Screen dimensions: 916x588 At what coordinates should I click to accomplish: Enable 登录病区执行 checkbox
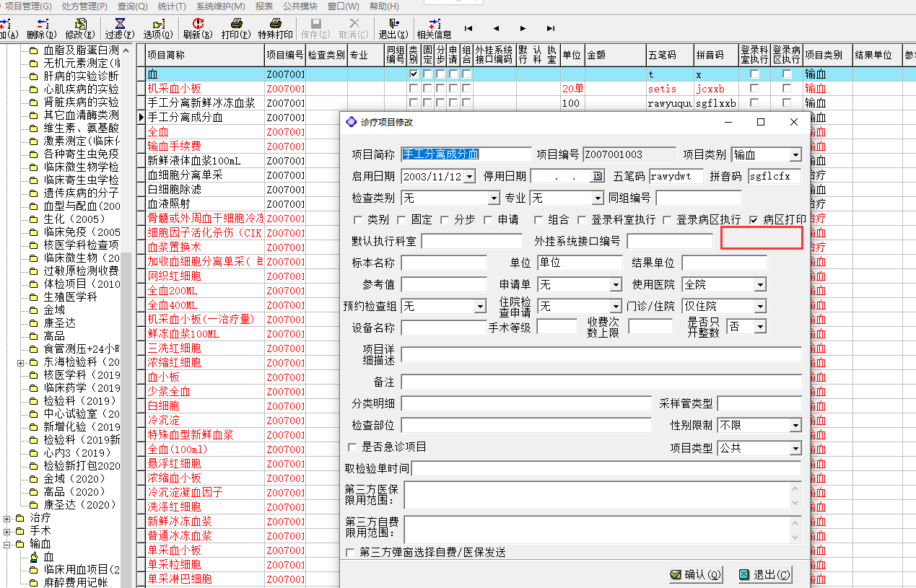[667, 219]
